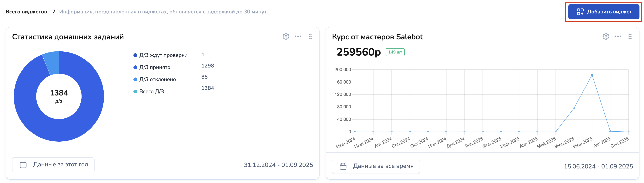Image resolution: width=644 pixels, height=183 pixels.
Task: Click the Добавить виджет button
Action: pyautogui.click(x=603, y=12)
